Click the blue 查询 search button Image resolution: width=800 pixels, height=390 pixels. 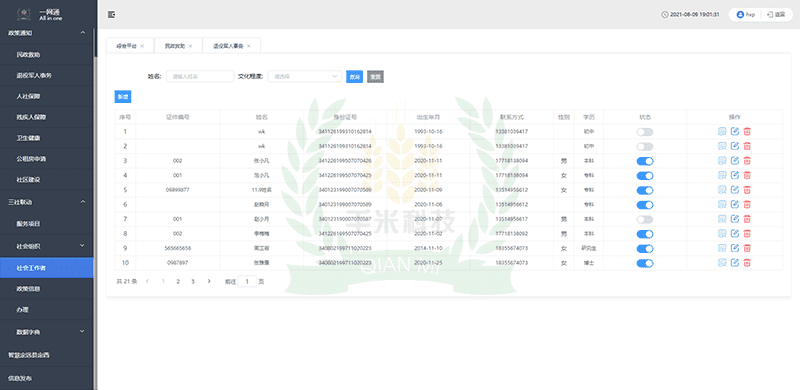(354, 77)
